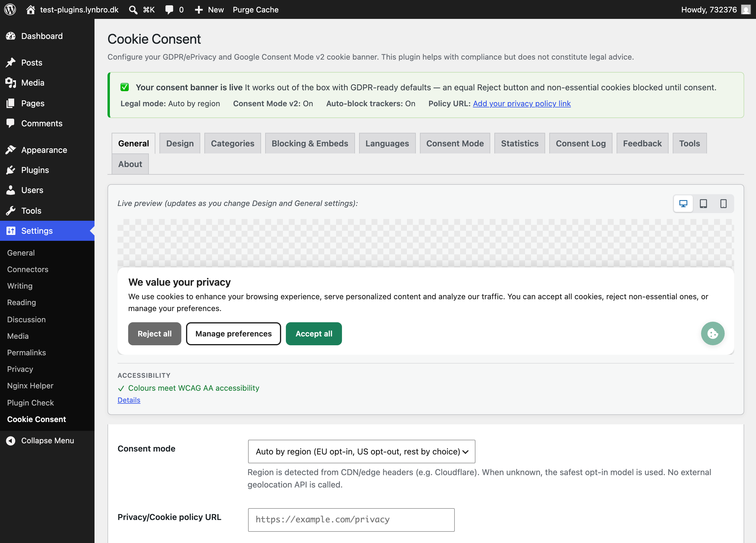This screenshot has width=756, height=543.
Task: Click the Accept all button
Action: (314, 333)
